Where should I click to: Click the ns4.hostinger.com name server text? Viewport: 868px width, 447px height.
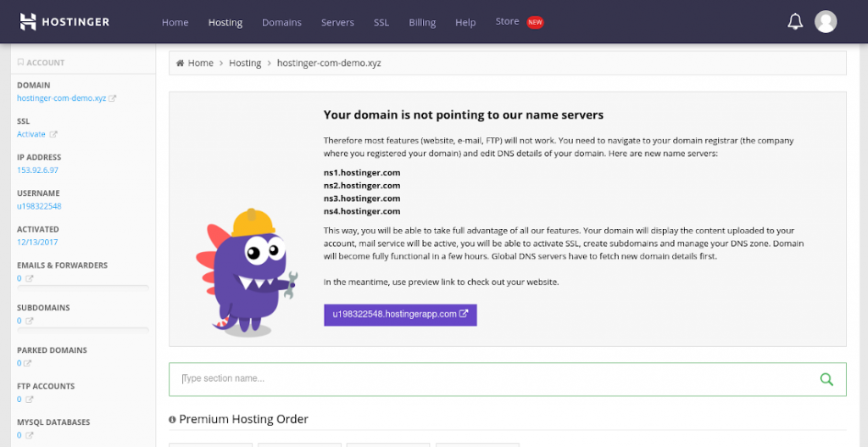tap(362, 211)
